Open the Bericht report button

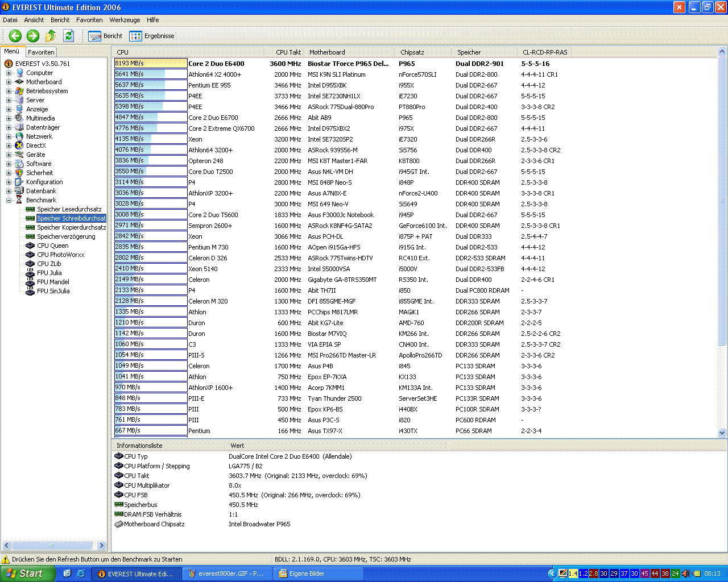105,36
